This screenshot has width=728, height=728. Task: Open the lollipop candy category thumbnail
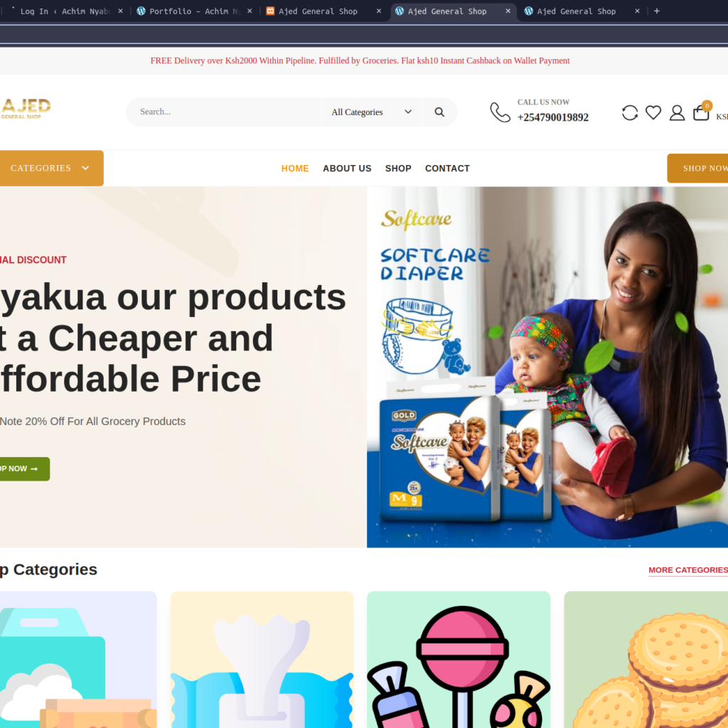459,659
